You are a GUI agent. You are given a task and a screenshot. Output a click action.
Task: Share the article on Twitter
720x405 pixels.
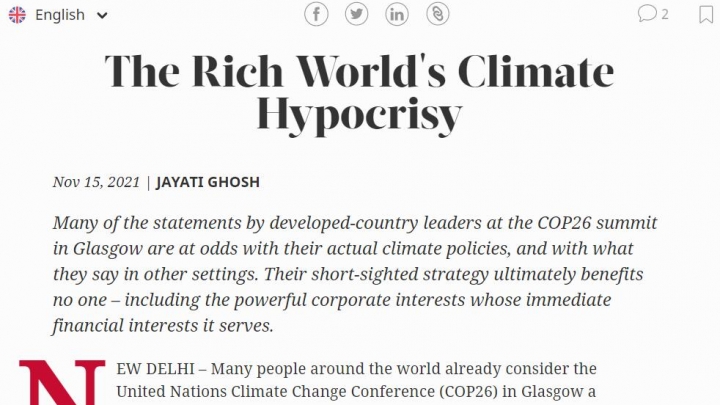[x=356, y=14]
